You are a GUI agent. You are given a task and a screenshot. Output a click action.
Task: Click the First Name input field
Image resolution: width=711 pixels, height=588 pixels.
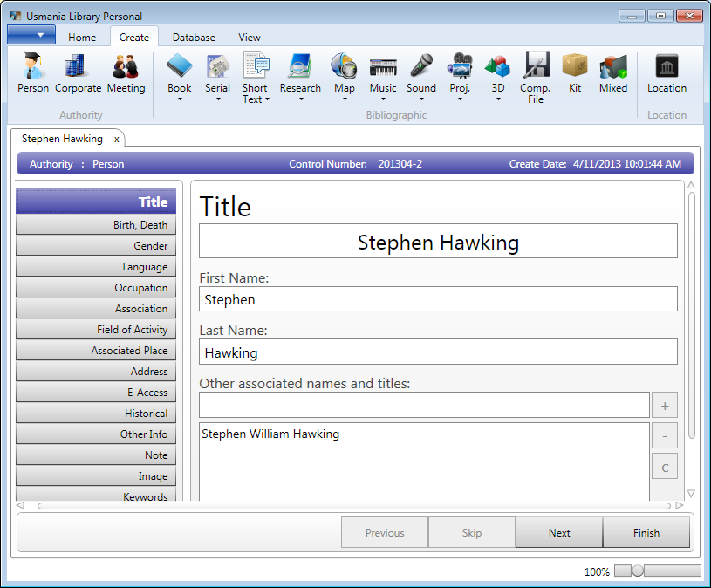click(x=438, y=298)
